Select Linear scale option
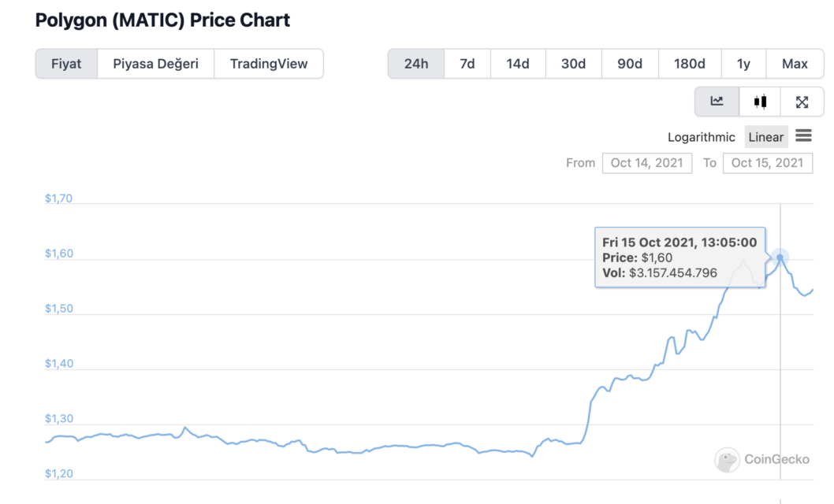This screenshot has width=834, height=504. tap(765, 137)
